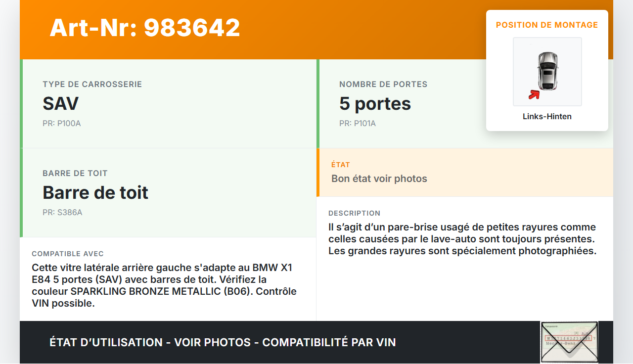
Task: Click the Art-Nr: 983642 heading
Action: pos(145,28)
